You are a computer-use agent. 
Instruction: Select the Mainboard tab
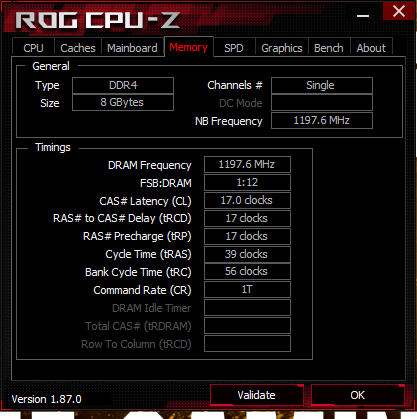132,48
